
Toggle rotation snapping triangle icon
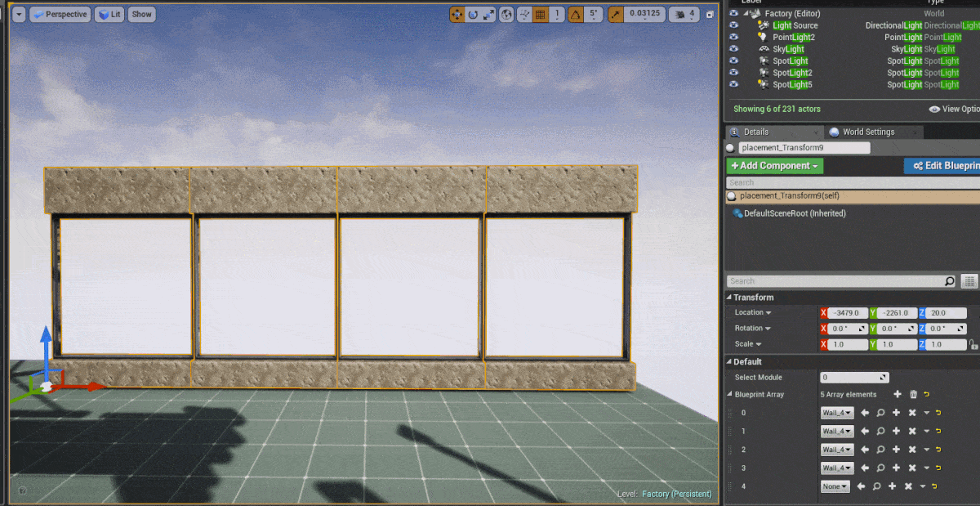[576, 14]
